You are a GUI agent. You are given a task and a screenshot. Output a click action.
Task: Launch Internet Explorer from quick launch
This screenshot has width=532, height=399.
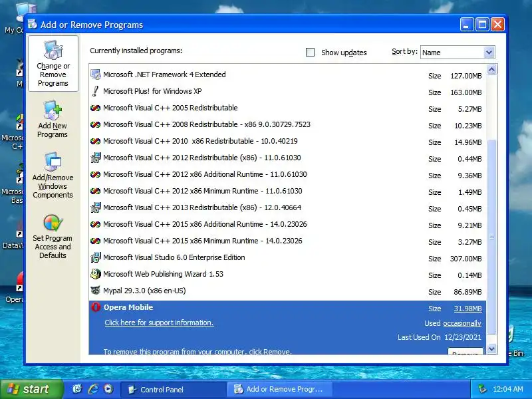93,389
